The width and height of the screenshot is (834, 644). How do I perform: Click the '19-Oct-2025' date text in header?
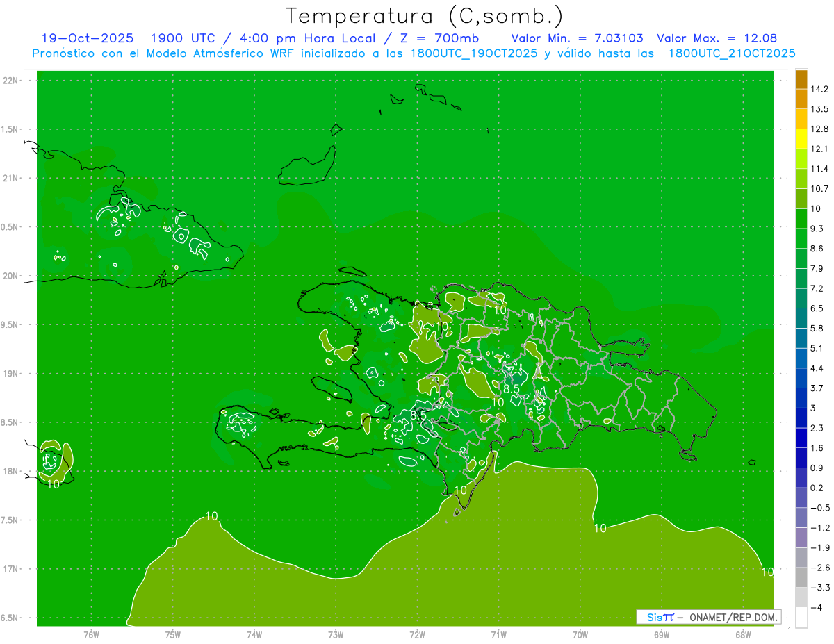click(87, 38)
